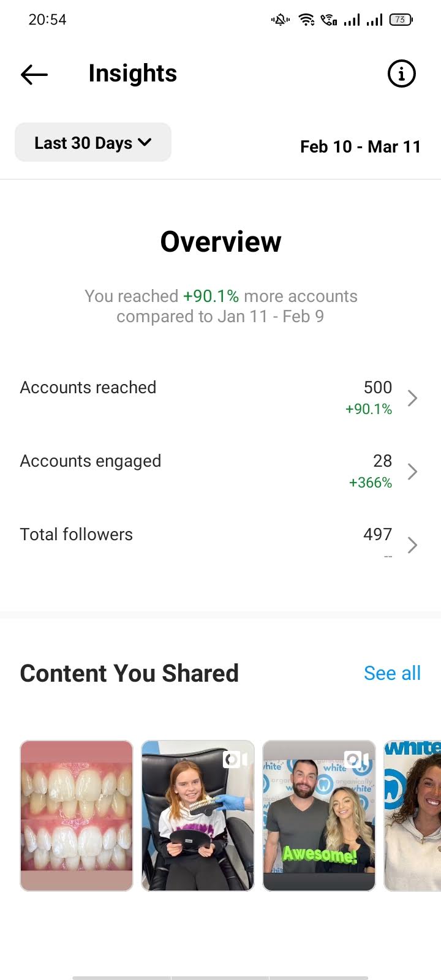Open the Awesome couple video thumbnail
This screenshot has width=441, height=980.
[x=319, y=816]
